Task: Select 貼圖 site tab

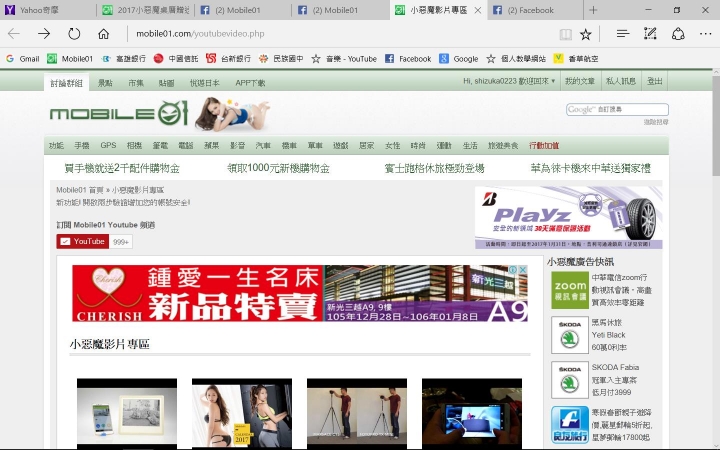Action: coord(166,83)
